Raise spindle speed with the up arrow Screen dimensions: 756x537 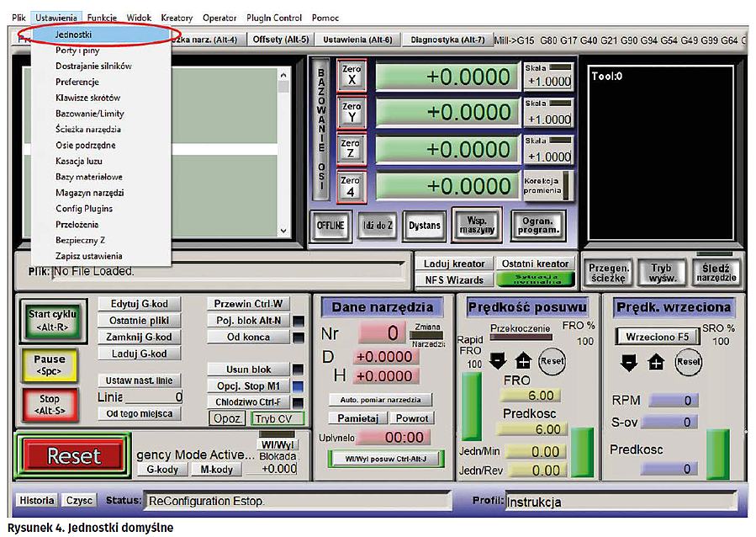pyautogui.click(x=658, y=362)
